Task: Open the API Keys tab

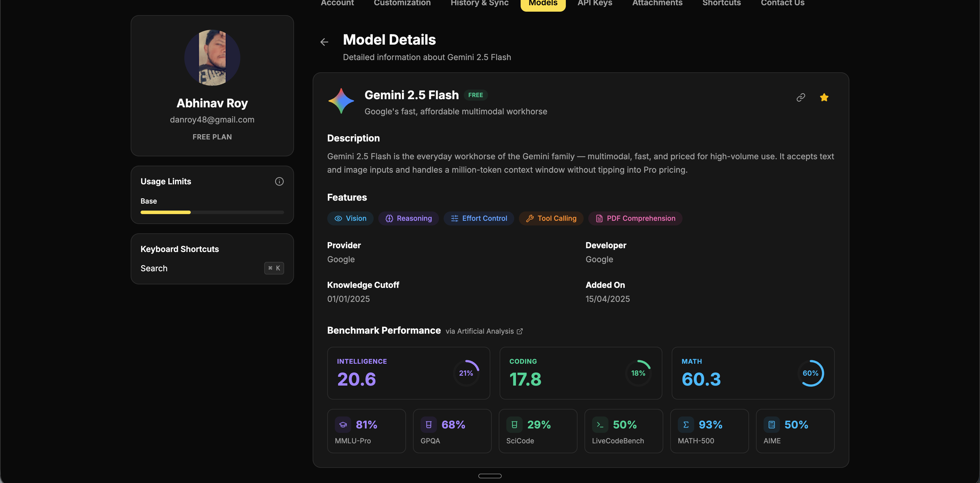Action: pyautogui.click(x=595, y=3)
